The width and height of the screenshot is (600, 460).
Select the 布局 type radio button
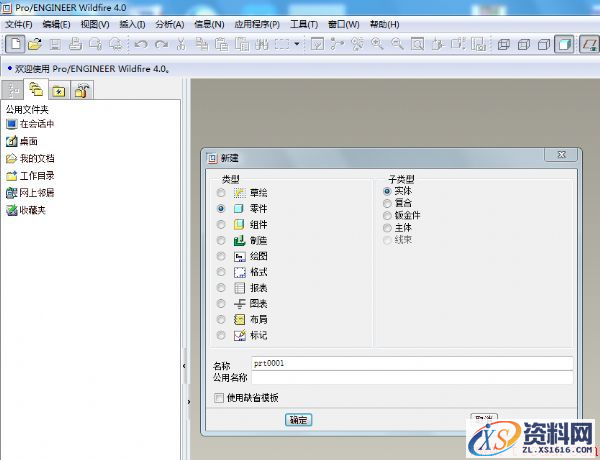pyautogui.click(x=221, y=319)
